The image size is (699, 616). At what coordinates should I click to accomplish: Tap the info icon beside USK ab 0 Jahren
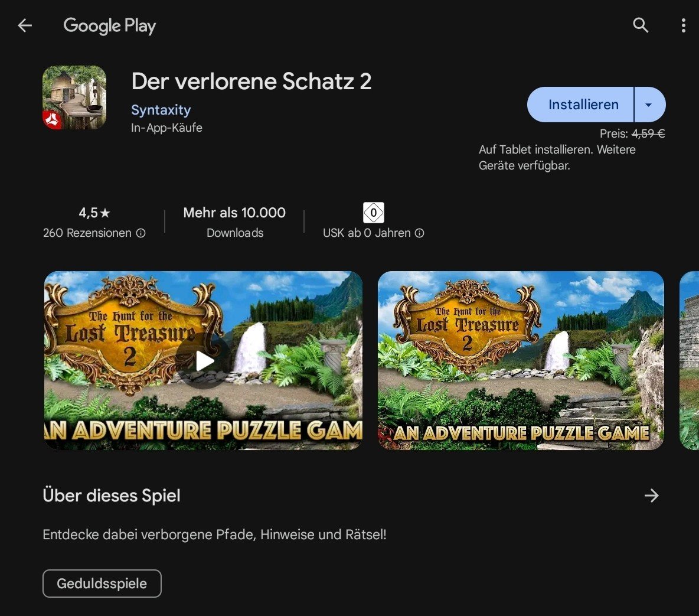[x=419, y=233]
